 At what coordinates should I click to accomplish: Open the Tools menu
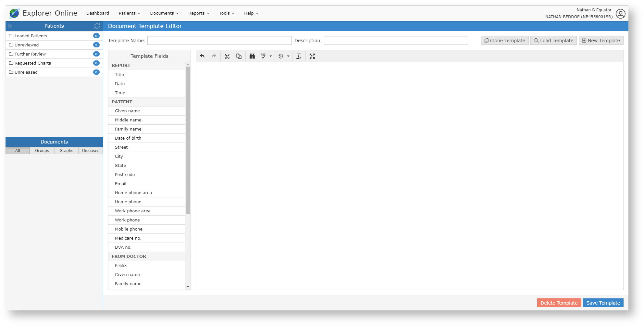point(226,13)
